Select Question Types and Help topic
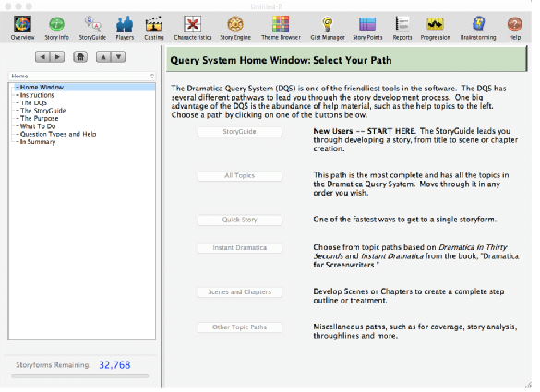 (58, 134)
